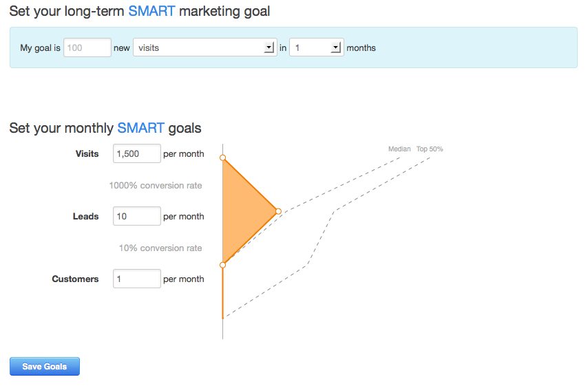This screenshot has width=588, height=388.
Task: Focus the Visits per month input
Action: pos(137,154)
